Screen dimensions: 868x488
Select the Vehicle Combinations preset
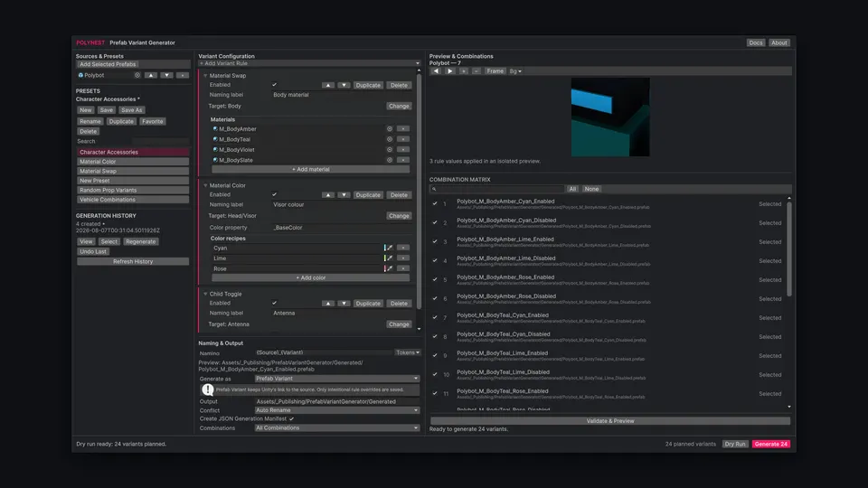point(133,199)
